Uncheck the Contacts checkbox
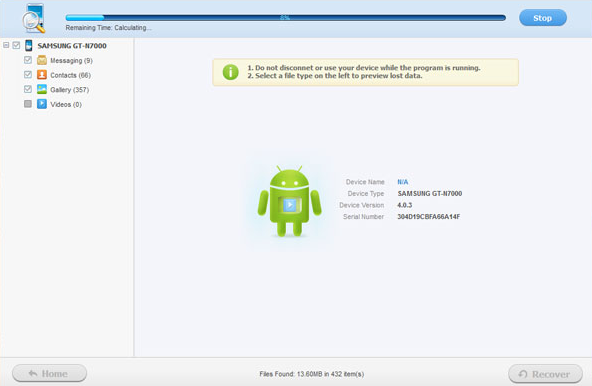Image resolution: width=592 pixels, height=386 pixels. pyautogui.click(x=28, y=74)
